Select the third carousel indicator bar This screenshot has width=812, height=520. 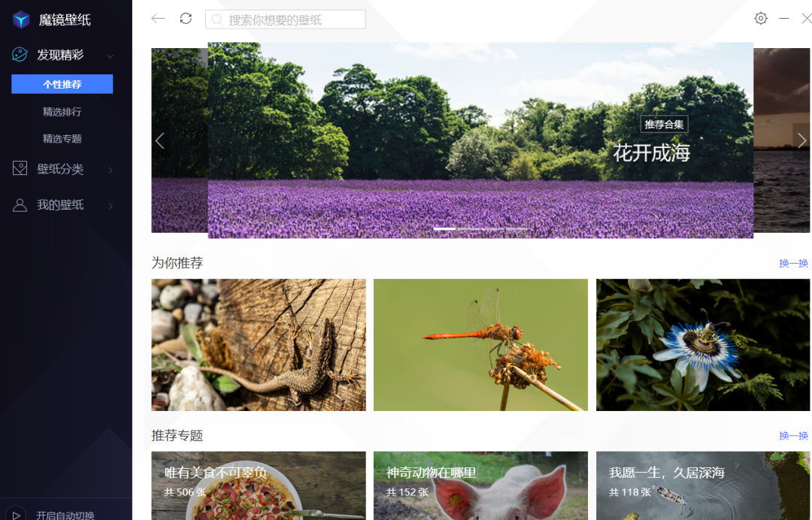(493, 228)
